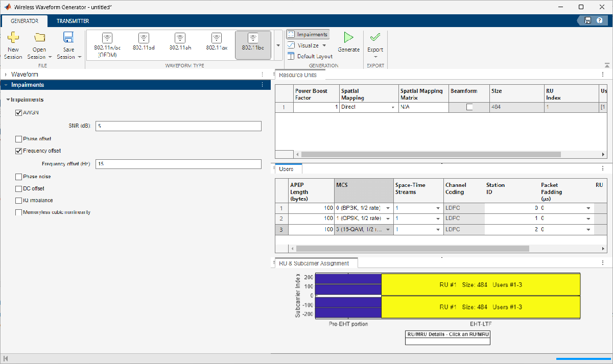The height and width of the screenshot is (364, 613).
Task: Expand the waveform type gallery arrow
Action: [x=278, y=45]
